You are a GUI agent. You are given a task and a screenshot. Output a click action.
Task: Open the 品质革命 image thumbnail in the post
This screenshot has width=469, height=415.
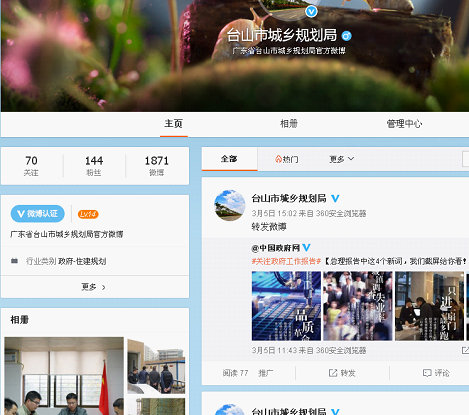click(286, 306)
